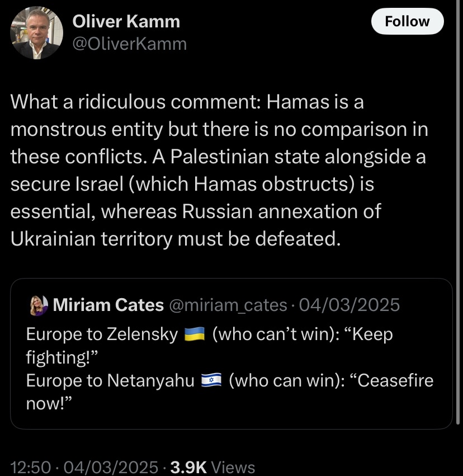Click the "secure Israel (which Hamas obstructs)" line

pos(192,184)
